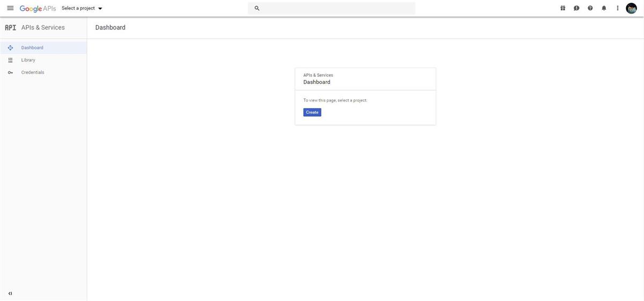Open the three-dot more options menu
This screenshot has width=644, height=301.
pos(618,8)
